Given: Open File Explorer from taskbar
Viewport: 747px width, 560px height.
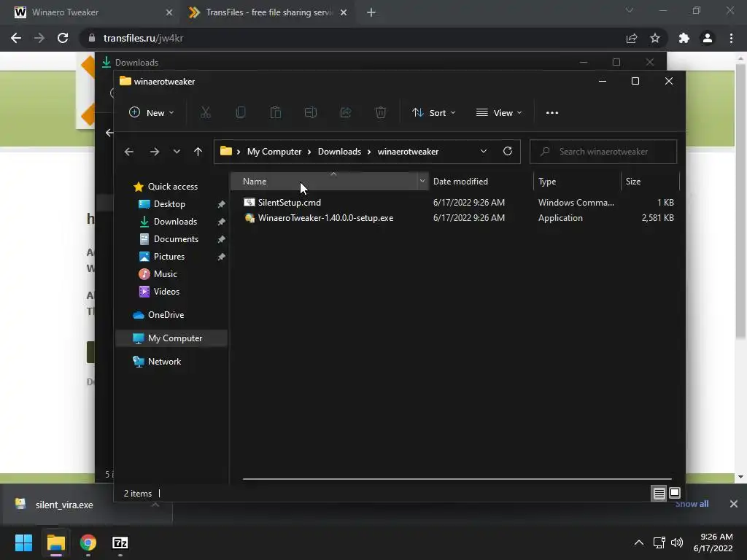Looking at the screenshot, I should coord(55,542).
